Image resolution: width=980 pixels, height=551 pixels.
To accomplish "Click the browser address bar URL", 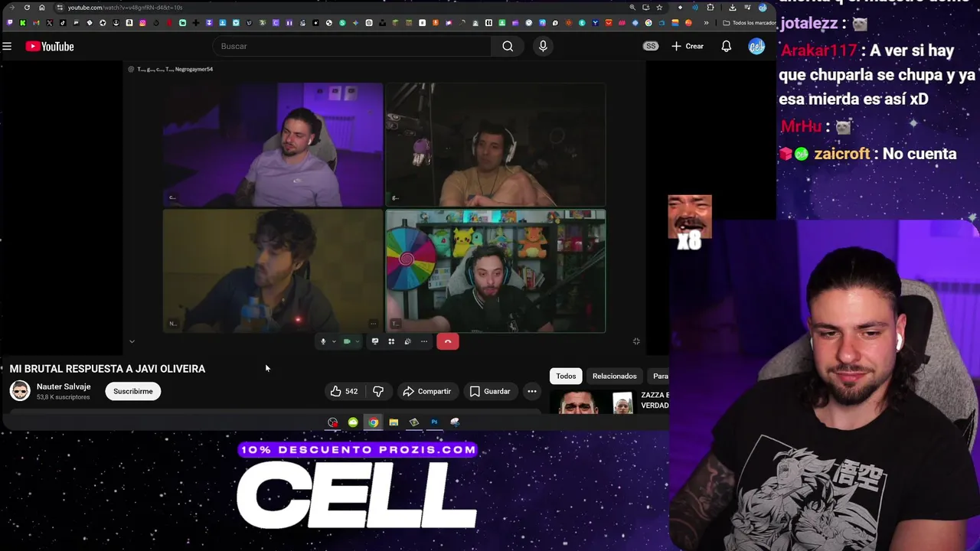I will (126, 8).
